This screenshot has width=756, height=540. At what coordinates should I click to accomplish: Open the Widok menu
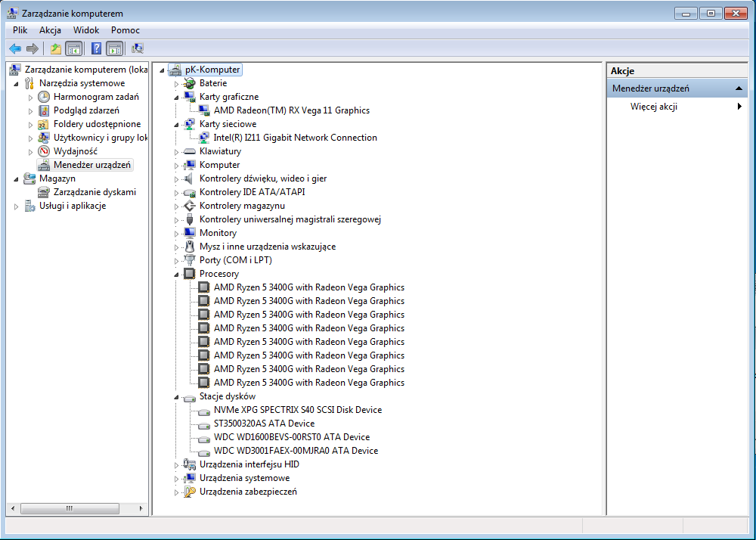(x=86, y=30)
